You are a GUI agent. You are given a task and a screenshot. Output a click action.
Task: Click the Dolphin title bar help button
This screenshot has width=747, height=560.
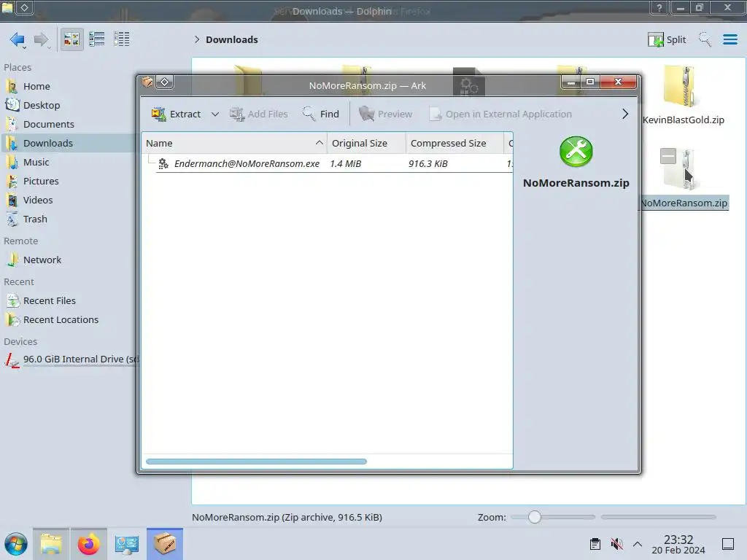click(x=659, y=7)
